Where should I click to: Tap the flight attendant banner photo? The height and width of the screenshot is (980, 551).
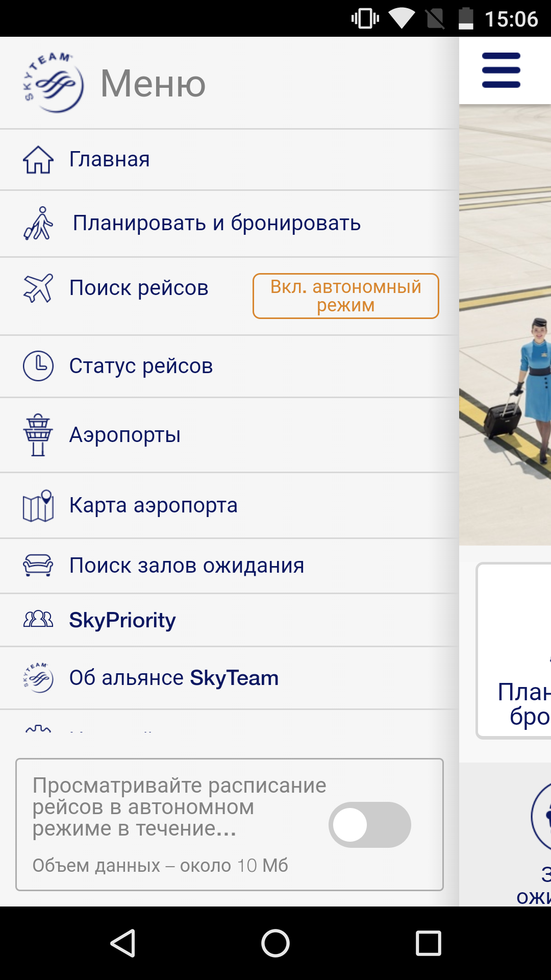pos(505,325)
